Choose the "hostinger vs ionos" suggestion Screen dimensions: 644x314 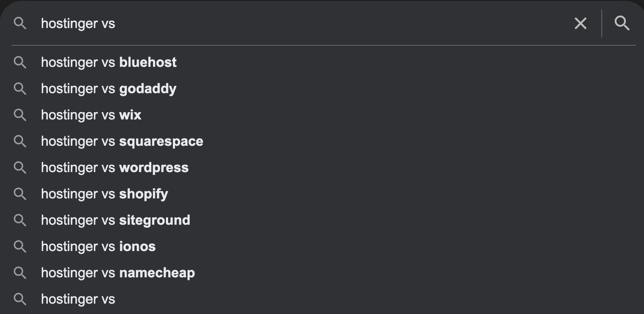[x=98, y=247]
